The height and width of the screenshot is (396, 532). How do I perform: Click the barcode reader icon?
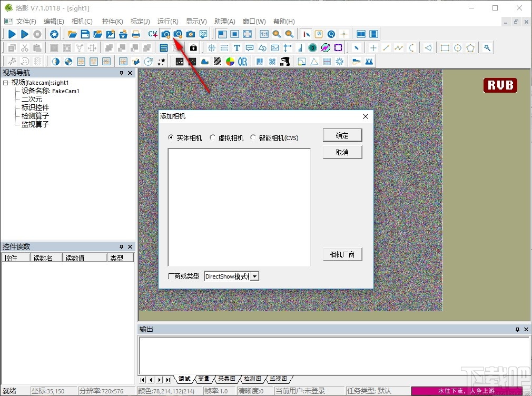coord(260,62)
